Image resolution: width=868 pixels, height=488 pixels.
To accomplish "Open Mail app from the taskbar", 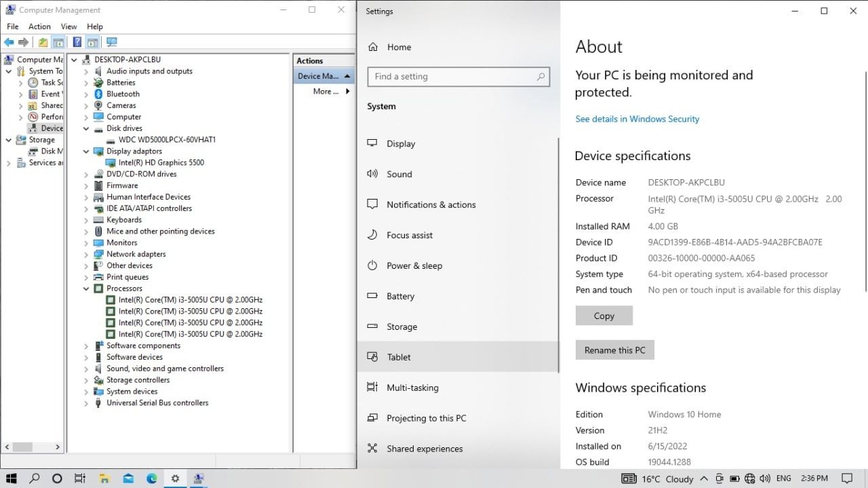I will [128, 478].
